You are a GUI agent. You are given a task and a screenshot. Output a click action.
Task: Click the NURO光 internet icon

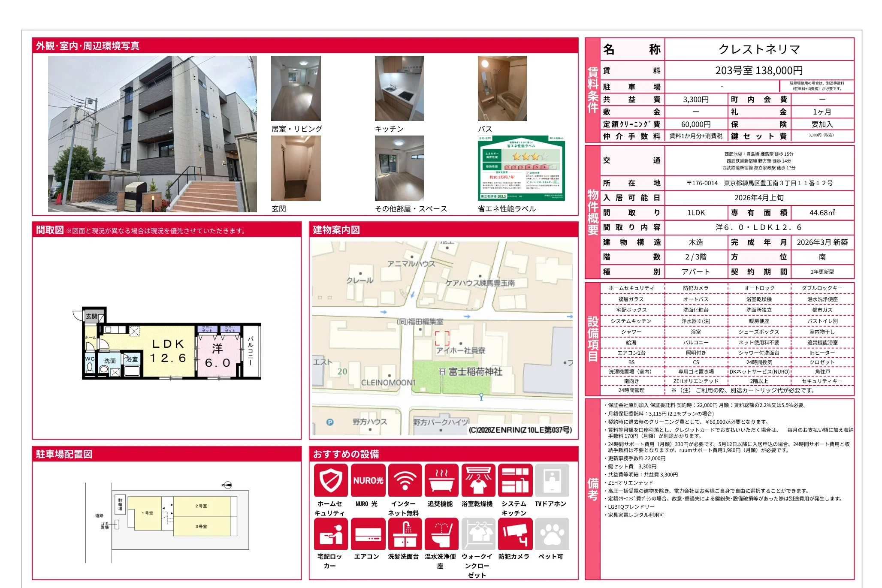tap(368, 480)
